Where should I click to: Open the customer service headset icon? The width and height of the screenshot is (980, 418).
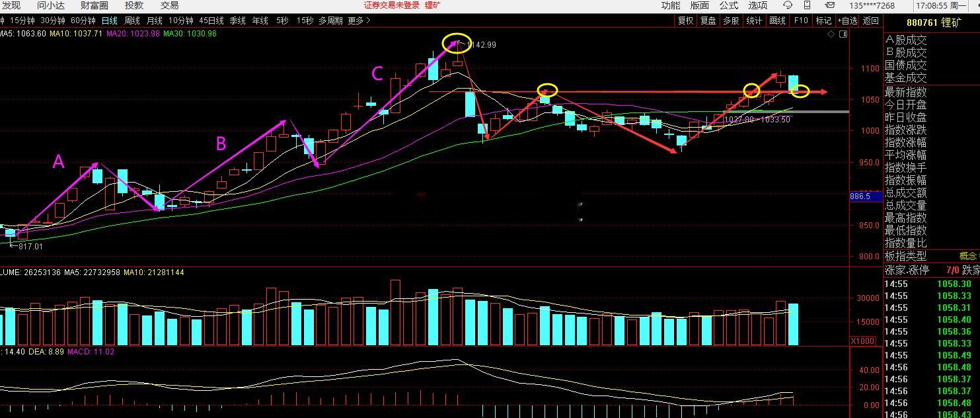(788, 5)
